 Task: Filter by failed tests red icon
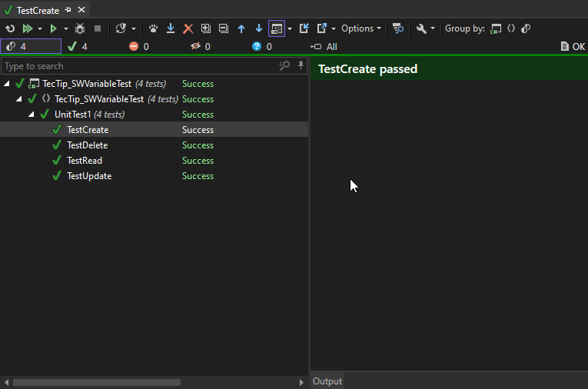point(139,47)
